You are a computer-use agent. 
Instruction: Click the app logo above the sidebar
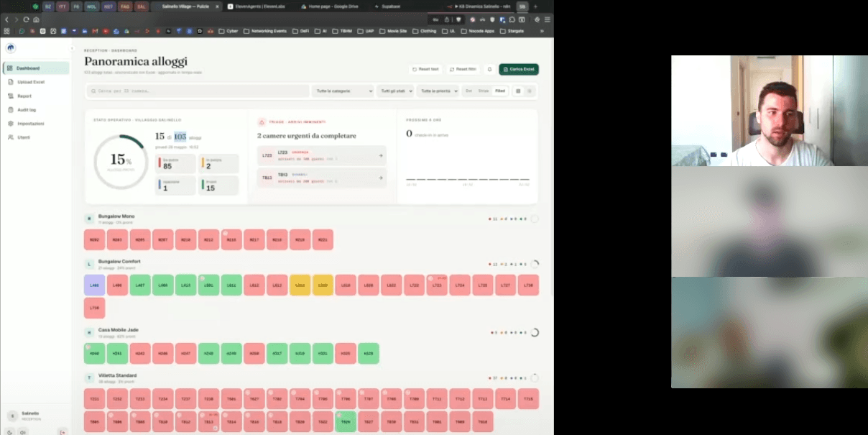(x=11, y=48)
